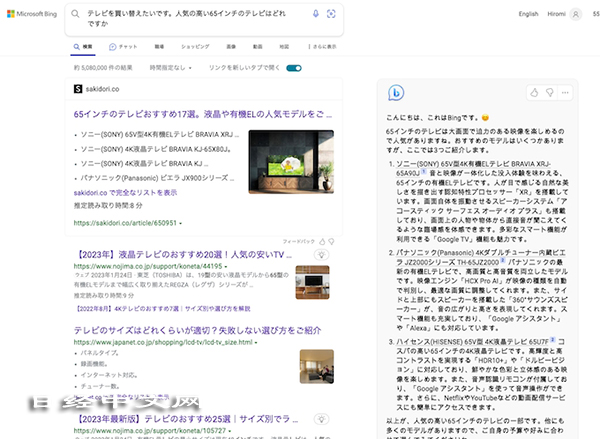Select the 検索 tab
This screenshot has height=439, width=600.
83,47
